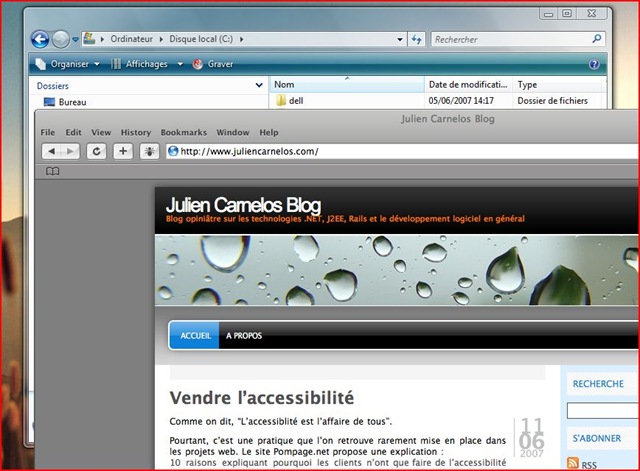Viewport: 640px width, 471px height.
Task: Open Safari Window menu
Action: [x=233, y=132]
